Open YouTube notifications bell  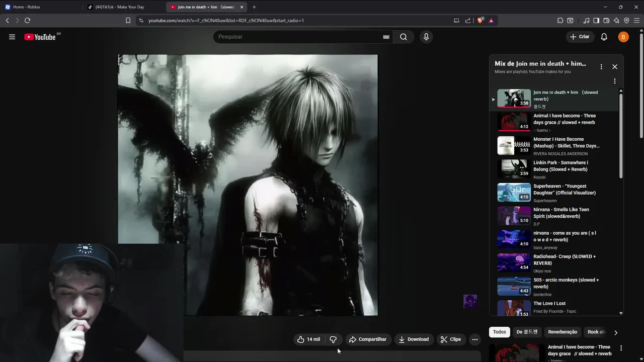604,37
